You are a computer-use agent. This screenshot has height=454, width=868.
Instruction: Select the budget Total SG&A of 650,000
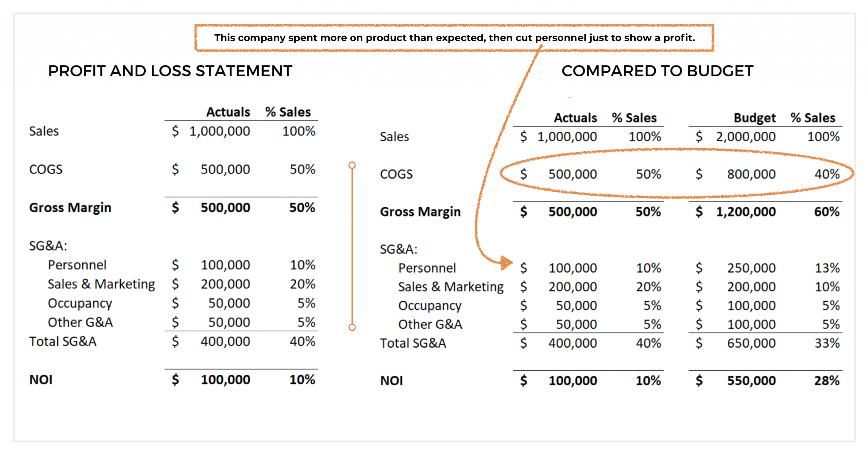(751, 343)
